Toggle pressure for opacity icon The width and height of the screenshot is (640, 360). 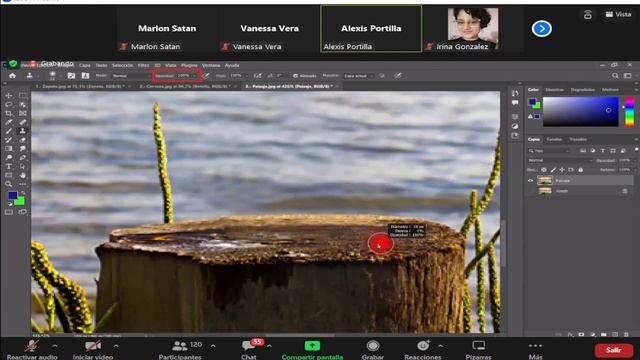tap(207, 76)
